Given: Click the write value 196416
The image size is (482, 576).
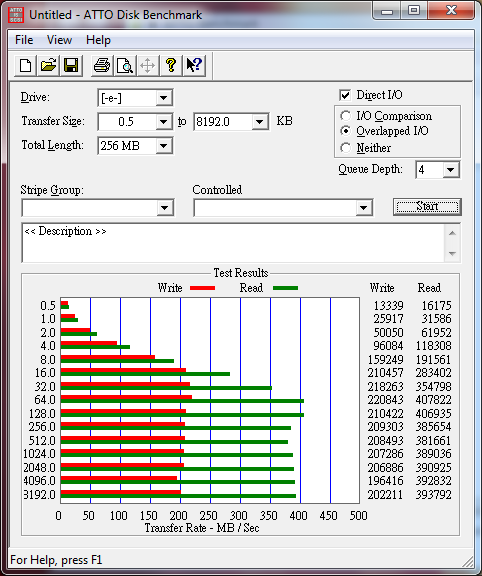Looking at the screenshot, I should coord(385,480).
